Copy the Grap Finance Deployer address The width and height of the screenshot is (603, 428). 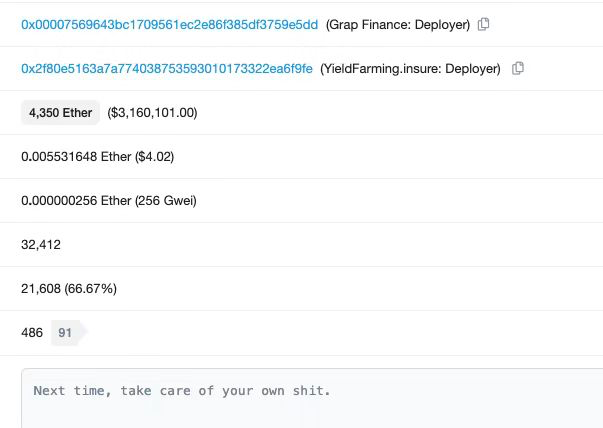[484, 24]
